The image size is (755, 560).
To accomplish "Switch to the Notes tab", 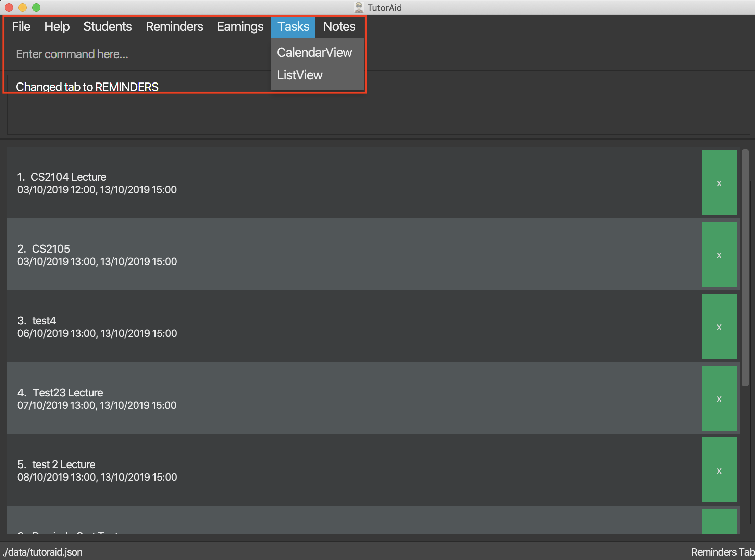I will (x=338, y=26).
